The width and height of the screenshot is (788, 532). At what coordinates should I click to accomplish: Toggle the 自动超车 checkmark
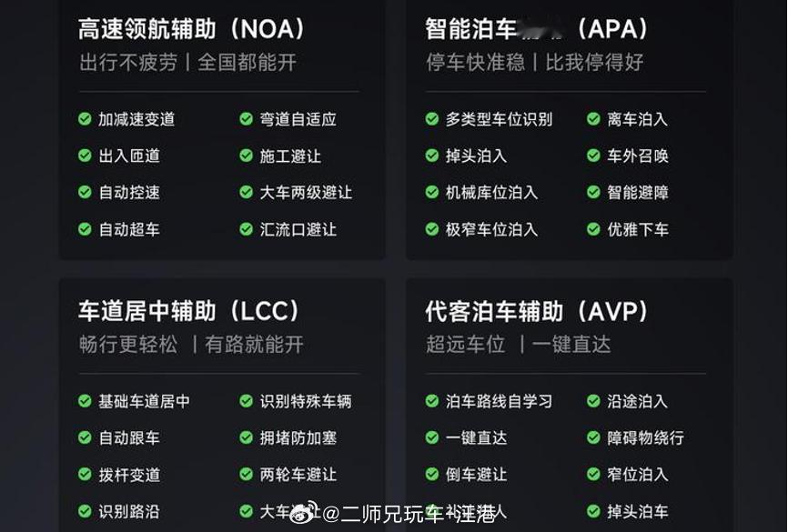coord(85,229)
